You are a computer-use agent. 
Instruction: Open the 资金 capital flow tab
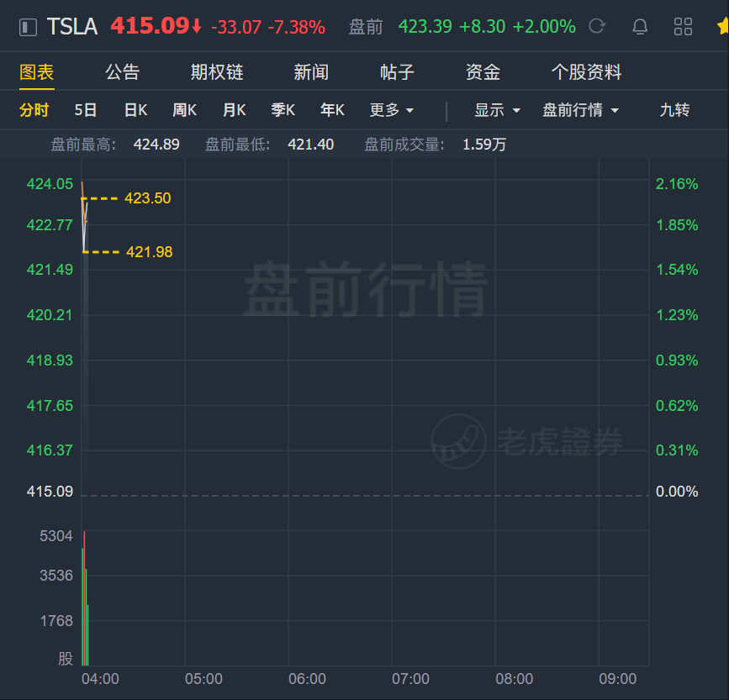483,72
